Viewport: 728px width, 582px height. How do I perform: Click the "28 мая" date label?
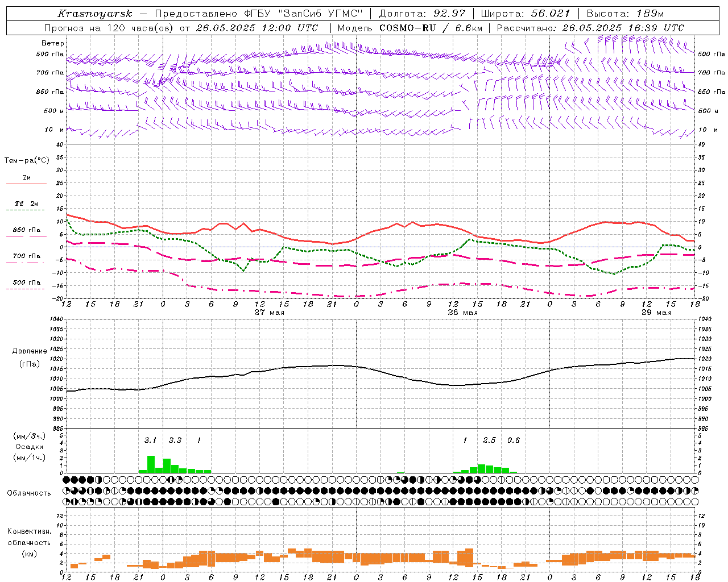(463, 313)
